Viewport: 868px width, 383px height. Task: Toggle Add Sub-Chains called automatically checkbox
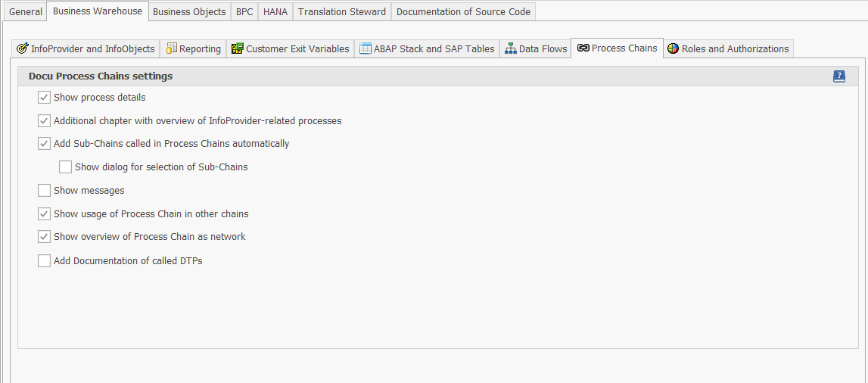pyautogui.click(x=44, y=144)
